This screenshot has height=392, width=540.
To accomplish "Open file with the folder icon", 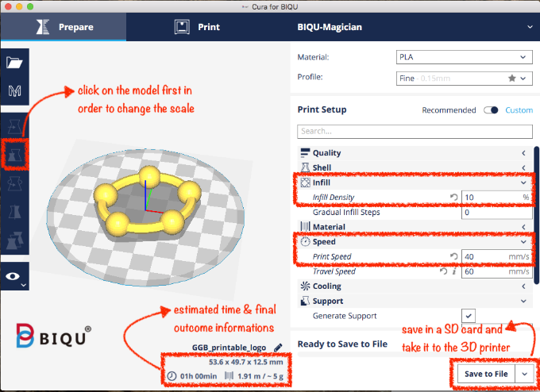I will [14, 63].
